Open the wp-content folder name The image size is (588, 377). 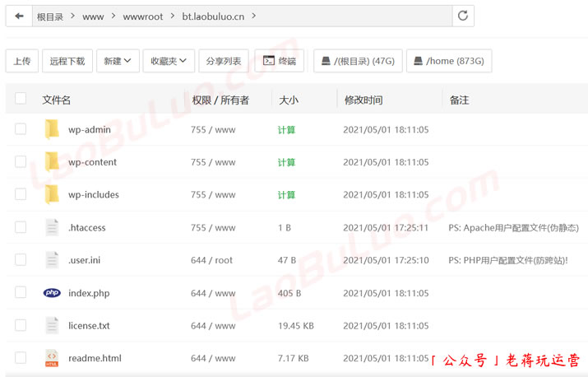pyautogui.click(x=93, y=162)
